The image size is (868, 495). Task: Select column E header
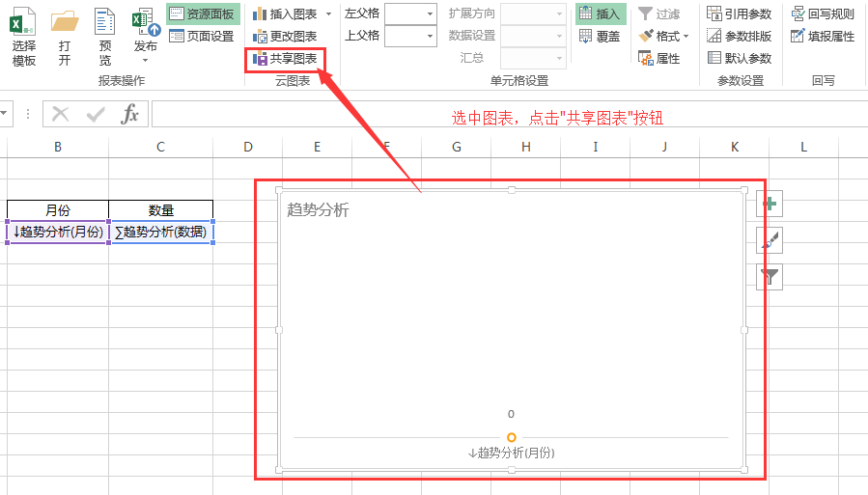pyautogui.click(x=318, y=147)
